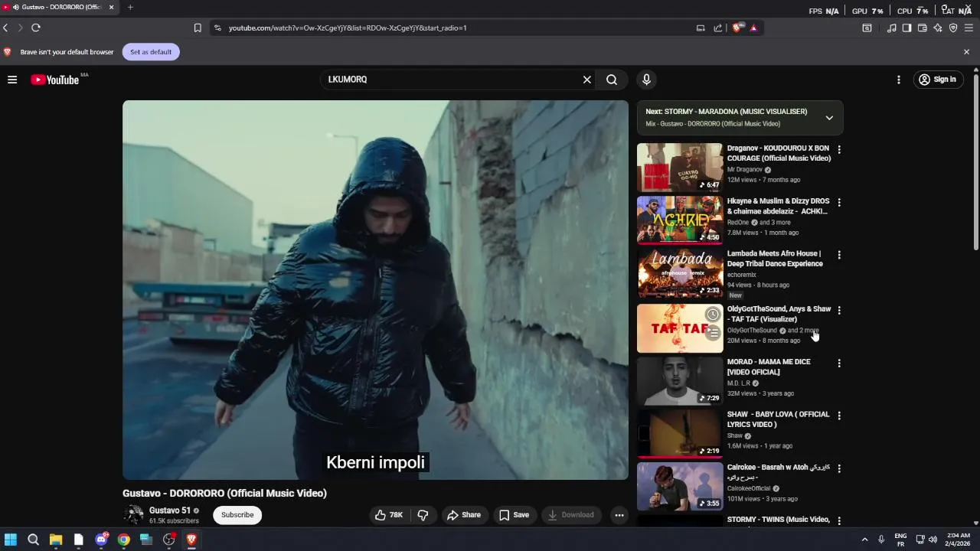Image resolution: width=980 pixels, height=551 pixels.
Task: Dismiss the default browser notification bar
Action: pos(966,52)
